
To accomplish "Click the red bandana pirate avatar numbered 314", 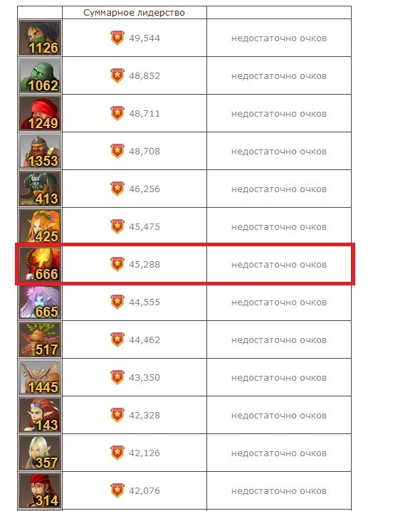I will click(40, 490).
